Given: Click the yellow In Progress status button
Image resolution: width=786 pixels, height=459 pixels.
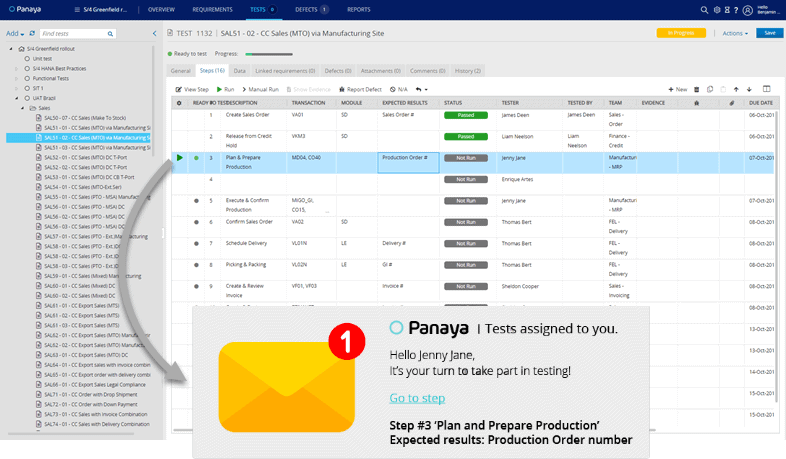Looking at the screenshot, I should tap(681, 33).
